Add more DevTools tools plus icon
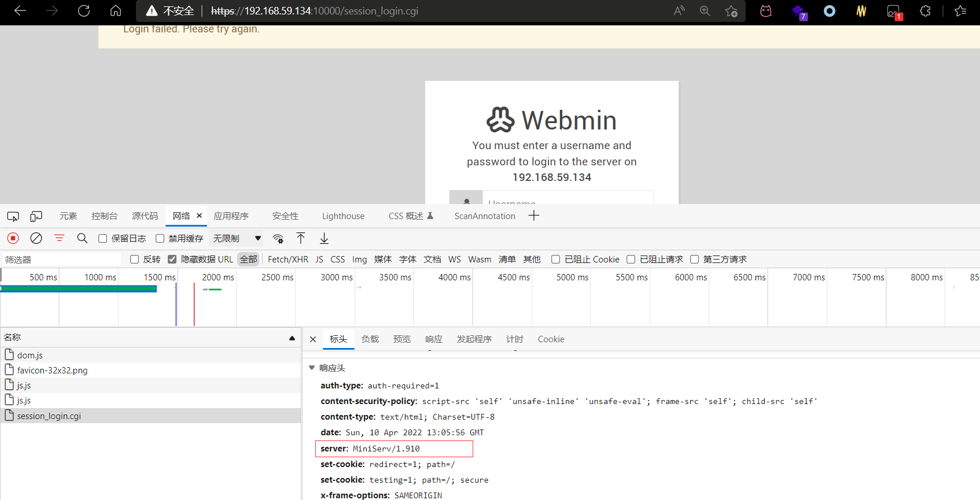Image resolution: width=980 pixels, height=500 pixels. pos(533,216)
